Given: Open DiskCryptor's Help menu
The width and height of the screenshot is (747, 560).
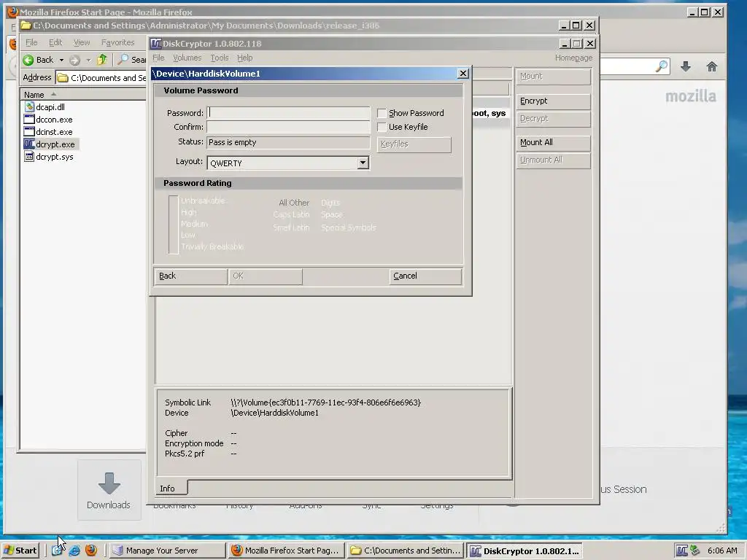Looking at the screenshot, I should (x=244, y=58).
